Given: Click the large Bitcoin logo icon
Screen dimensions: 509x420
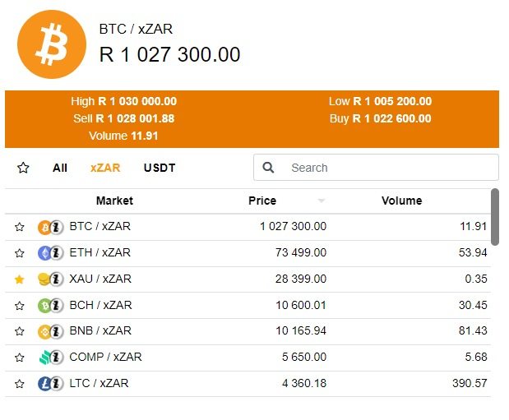Looking at the screenshot, I should (51, 44).
